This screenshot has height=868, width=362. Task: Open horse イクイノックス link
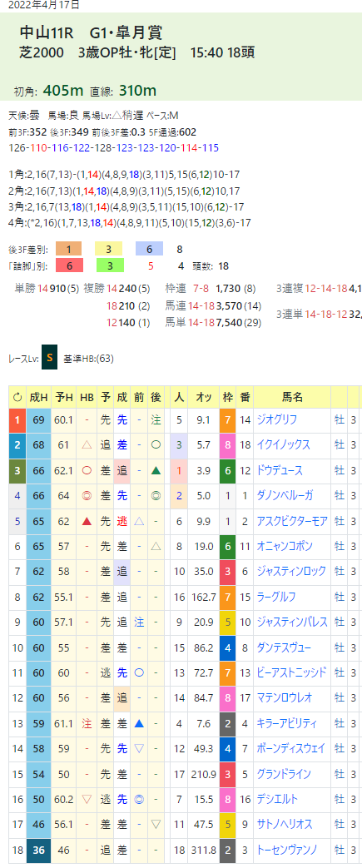[283, 445]
